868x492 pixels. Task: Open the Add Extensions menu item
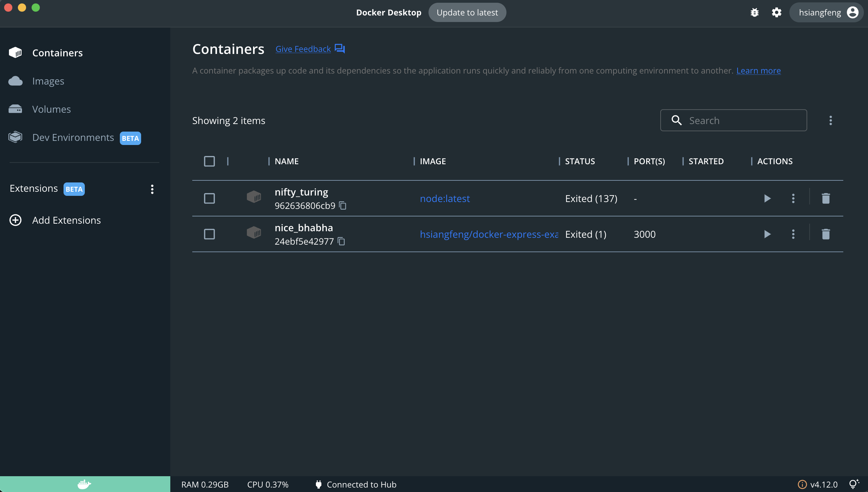click(x=66, y=220)
